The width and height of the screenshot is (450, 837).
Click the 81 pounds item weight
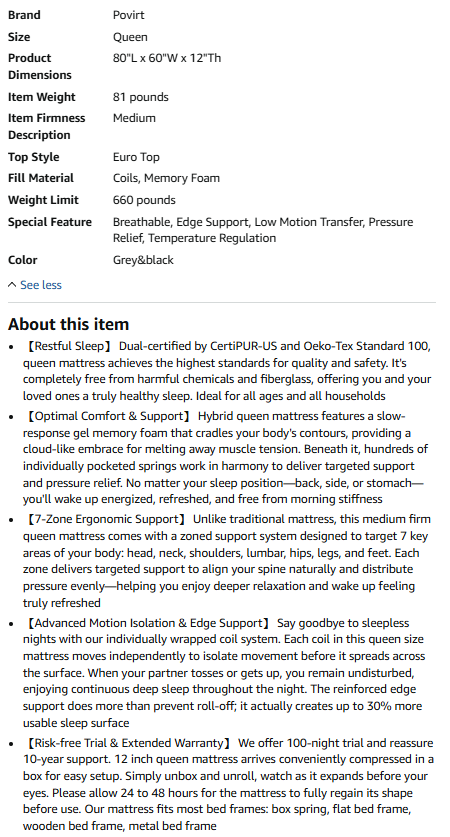(140, 97)
